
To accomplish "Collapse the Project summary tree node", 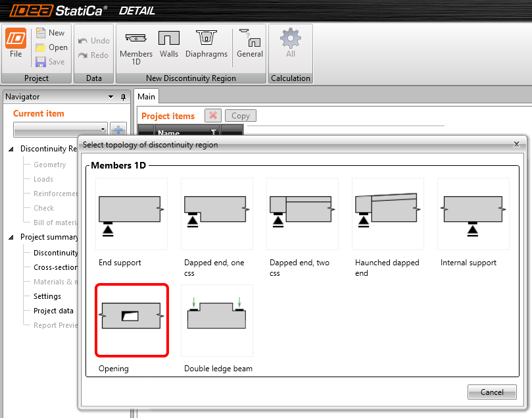I will tap(11, 237).
